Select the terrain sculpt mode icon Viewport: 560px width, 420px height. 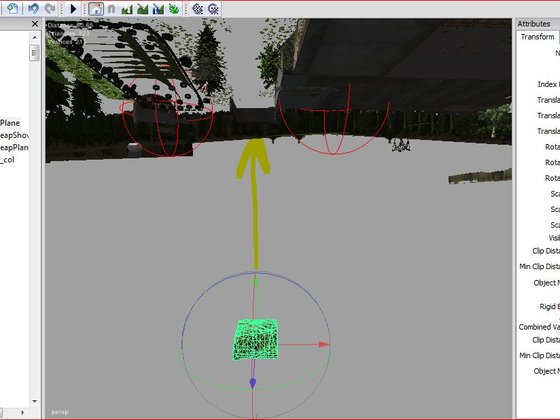click(x=127, y=9)
